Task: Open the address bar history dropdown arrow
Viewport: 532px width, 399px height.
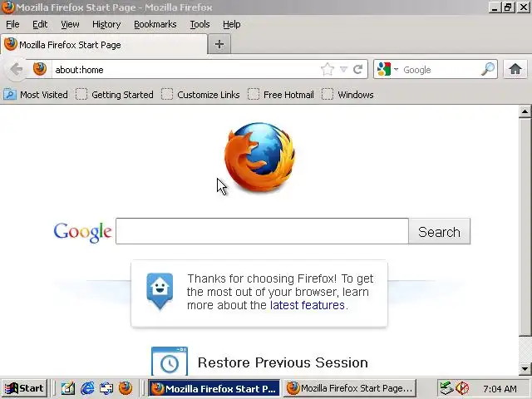Action: [343, 70]
